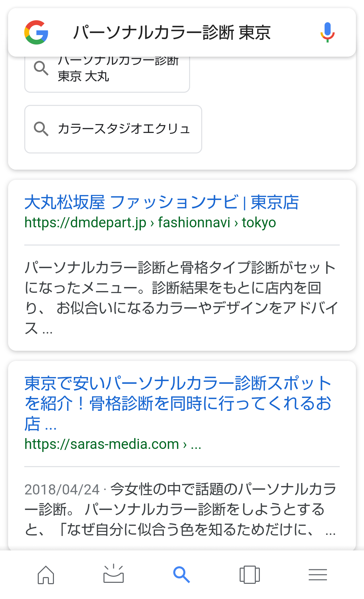Click the 東京店 part of first result title
This screenshot has width=364, height=599.
[x=275, y=202]
